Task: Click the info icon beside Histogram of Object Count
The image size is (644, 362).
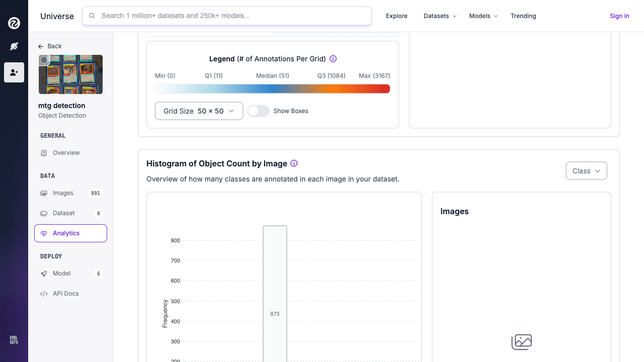Action: coord(294,163)
